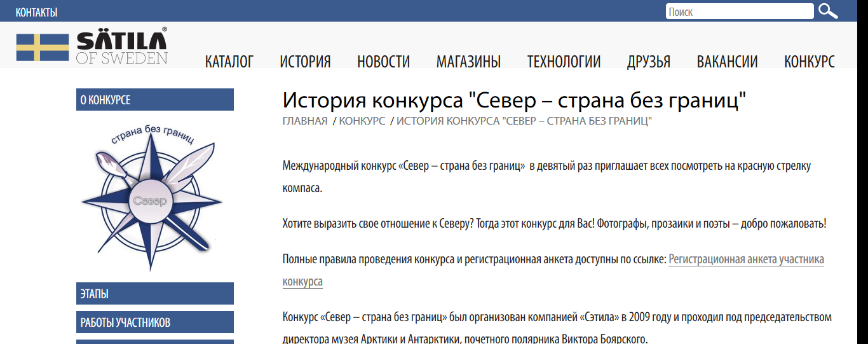The image size is (868, 344).
Task: Click the magnifying glass search icon
Action: (x=828, y=11)
